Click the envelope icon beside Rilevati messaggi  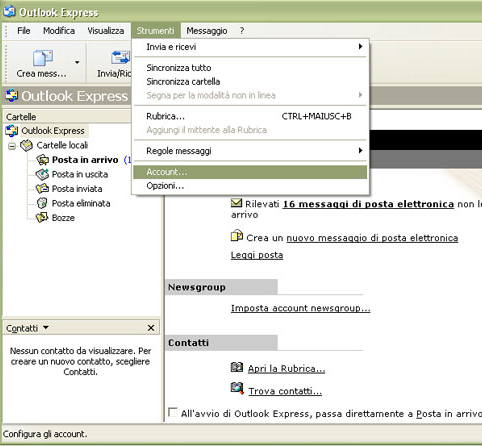[236, 202]
